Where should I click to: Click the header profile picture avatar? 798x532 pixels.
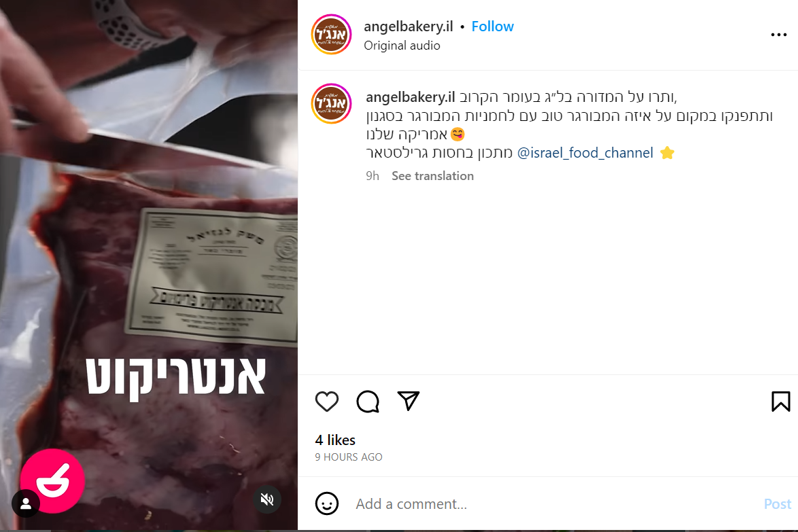pyautogui.click(x=331, y=34)
